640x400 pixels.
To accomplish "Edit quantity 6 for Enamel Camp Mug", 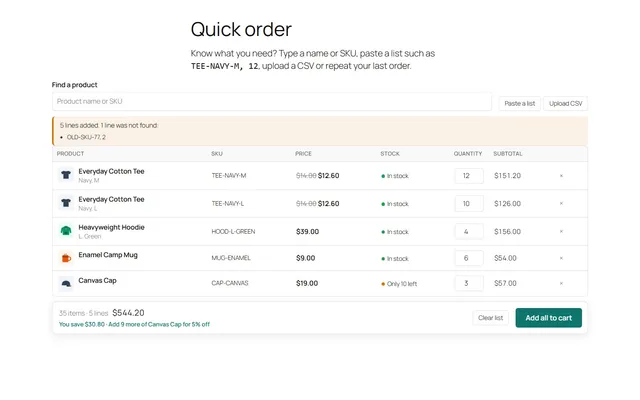I will click(469, 258).
